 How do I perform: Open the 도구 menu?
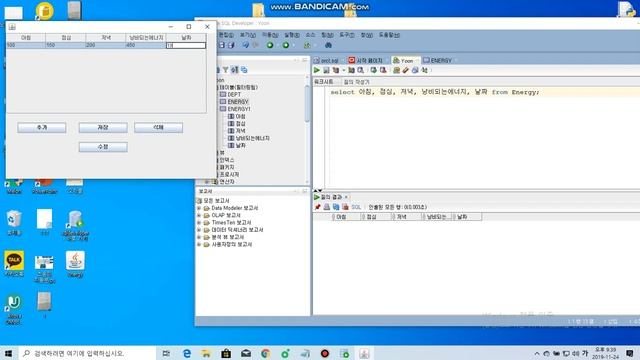coord(347,35)
